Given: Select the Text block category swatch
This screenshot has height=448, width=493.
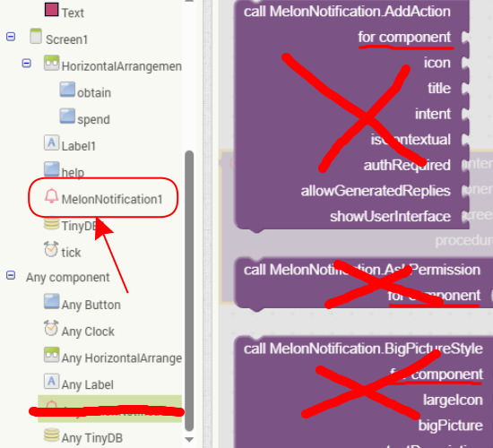Looking at the screenshot, I should click(x=51, y=10).
